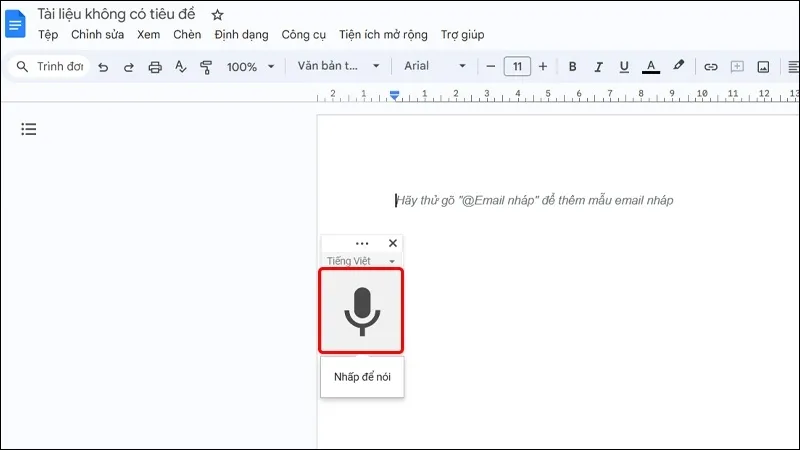Screen dimensions: 800x450
Task: Show document outline from left sidebar icon
Action: tap(29, 129)
